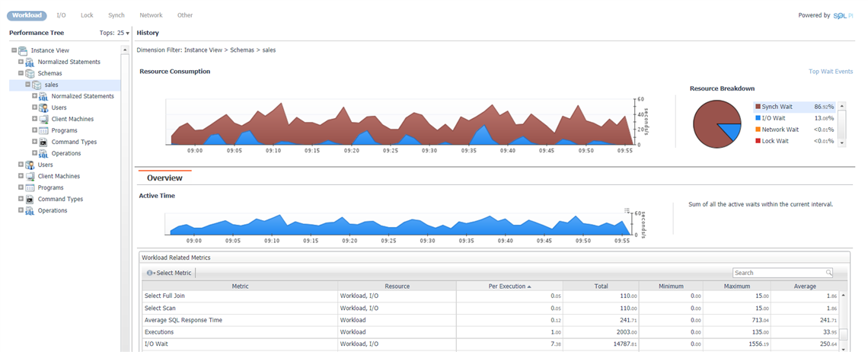Switch to the Other tab
Viewport: 868px width, 352px height.
[x=185, y=15]
